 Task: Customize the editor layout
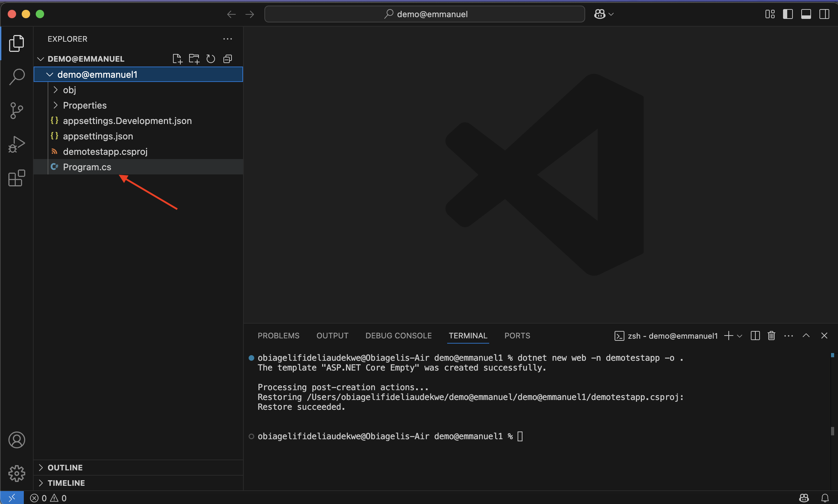770,14
